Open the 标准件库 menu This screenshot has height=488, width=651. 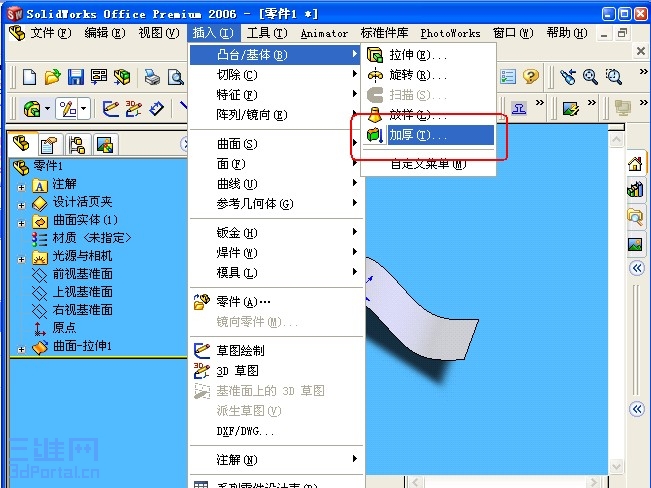[x=384, y=33]
